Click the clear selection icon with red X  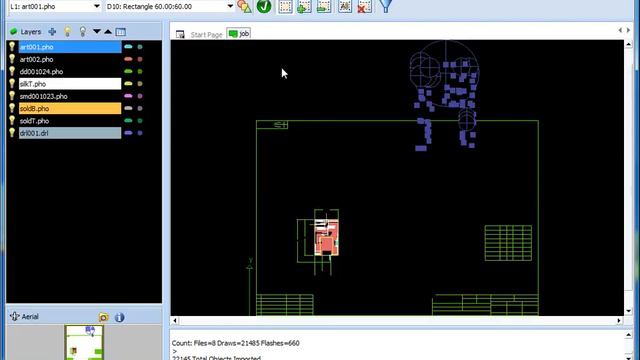(364, 7)
